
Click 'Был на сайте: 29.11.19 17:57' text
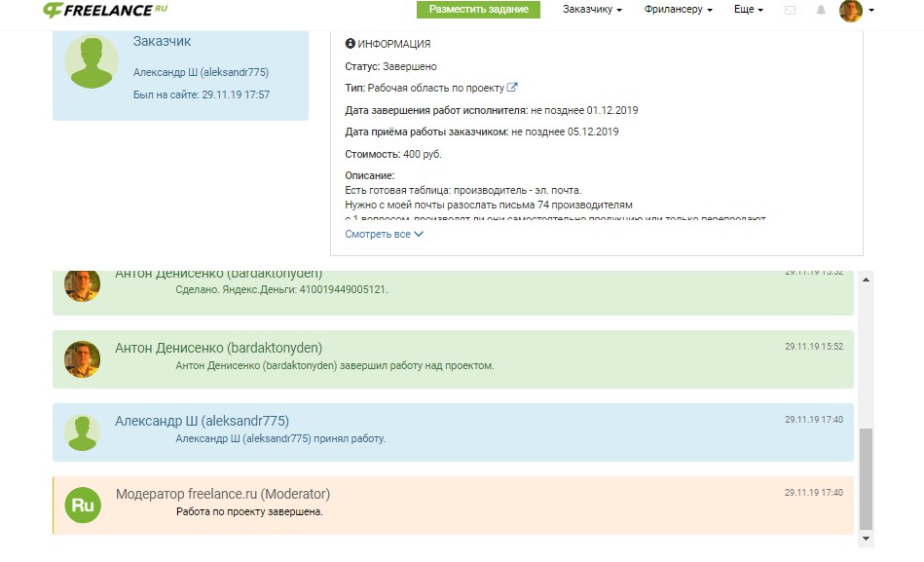[202, 94]
